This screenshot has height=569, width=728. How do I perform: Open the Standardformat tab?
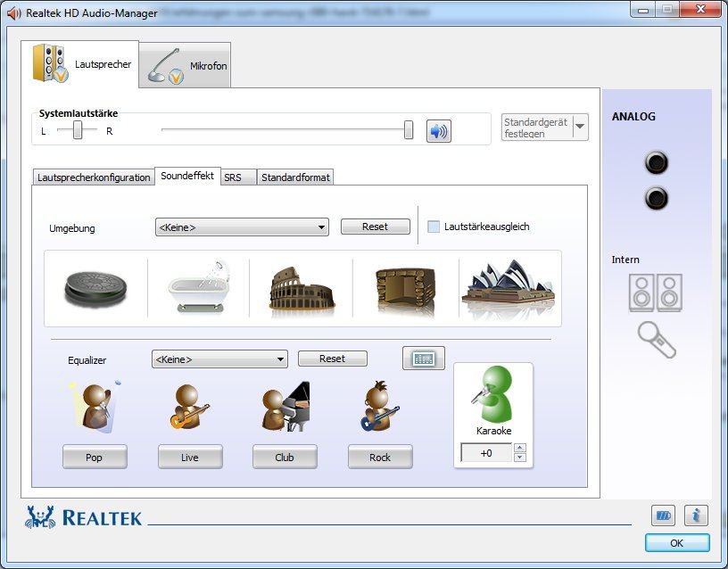295,177
